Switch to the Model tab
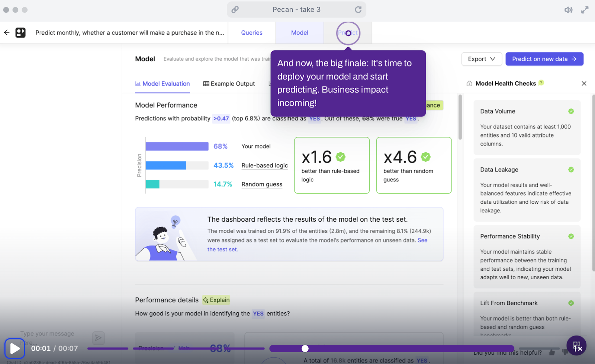Viewport: 595px width, 364px height. (x=300, y=33)
